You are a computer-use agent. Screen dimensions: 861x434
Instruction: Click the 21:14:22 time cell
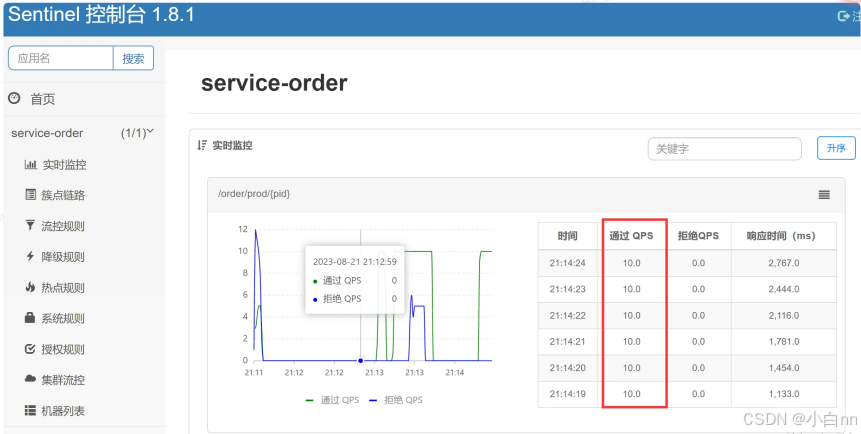[x=567, y=315]
